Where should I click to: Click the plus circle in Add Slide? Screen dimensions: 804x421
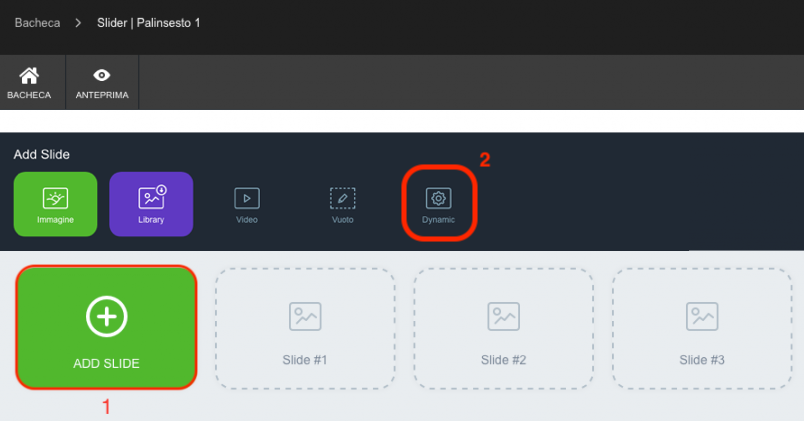click(106, 316)
